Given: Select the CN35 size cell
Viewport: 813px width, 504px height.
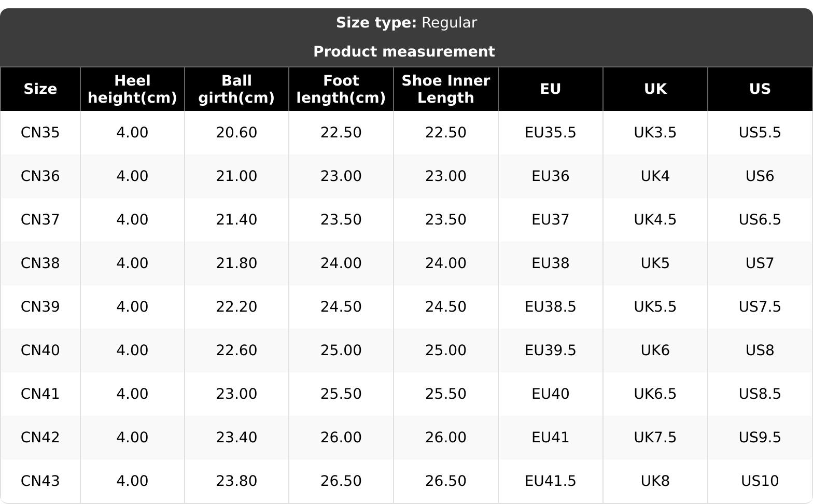Looking at the screenshot, I should click(x=40, y=133).
